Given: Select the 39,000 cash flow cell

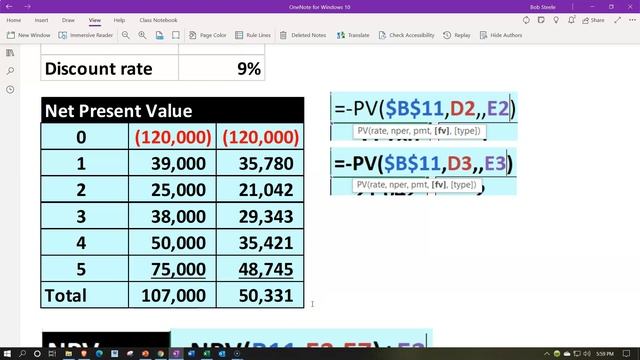Looking at the screenshot, I should (172, 163).
